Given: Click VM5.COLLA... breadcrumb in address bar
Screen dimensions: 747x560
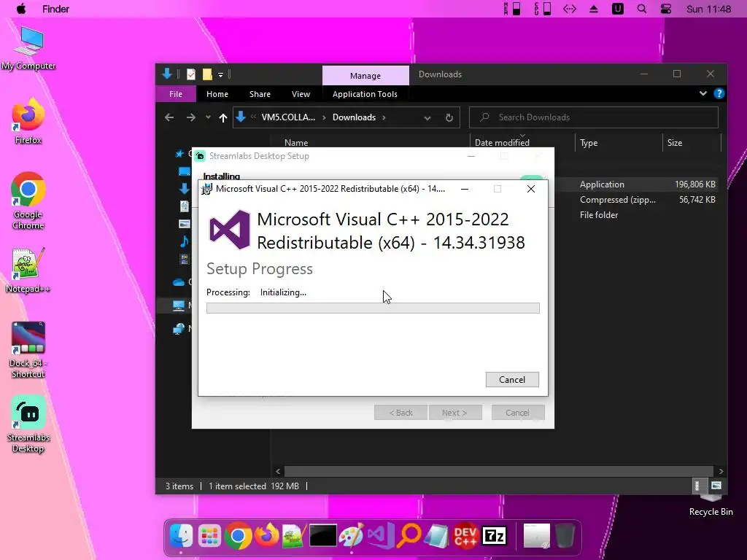Looking at the screenshot, I should 288,117.
